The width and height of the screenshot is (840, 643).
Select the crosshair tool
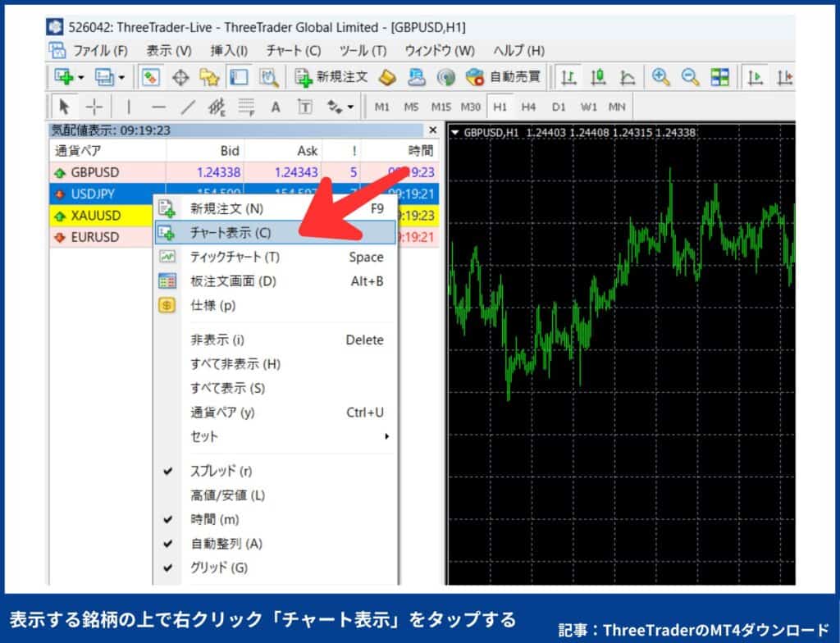click(94, 107)
